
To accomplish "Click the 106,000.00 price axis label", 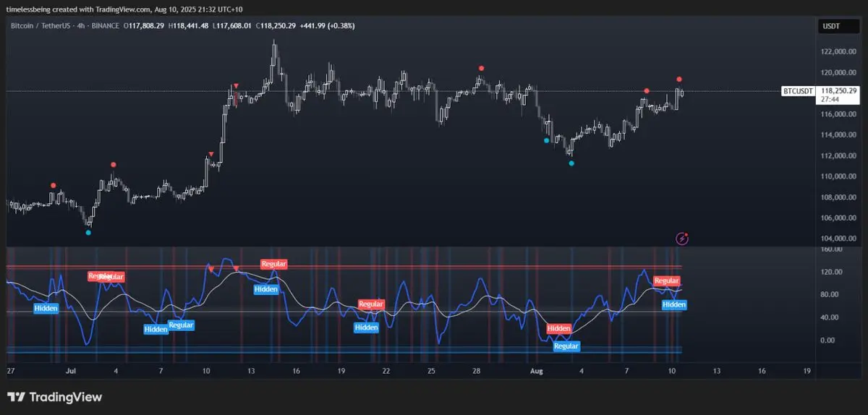I will click(x=839, y=218).
